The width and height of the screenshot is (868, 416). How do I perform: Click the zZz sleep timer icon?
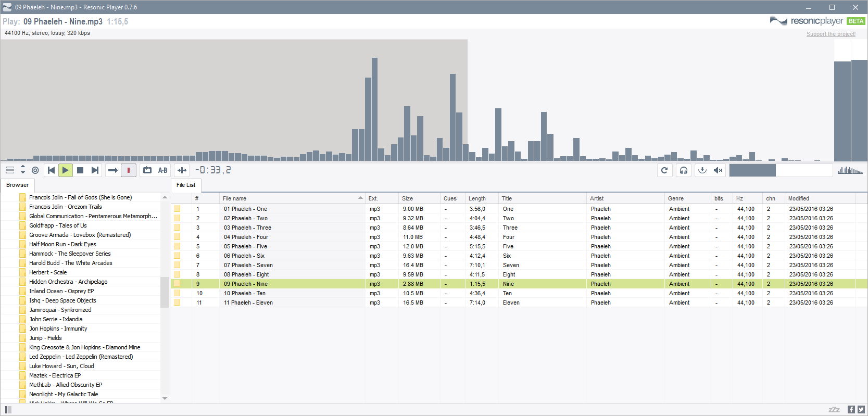pyautogui.click(x=834, y=410)
